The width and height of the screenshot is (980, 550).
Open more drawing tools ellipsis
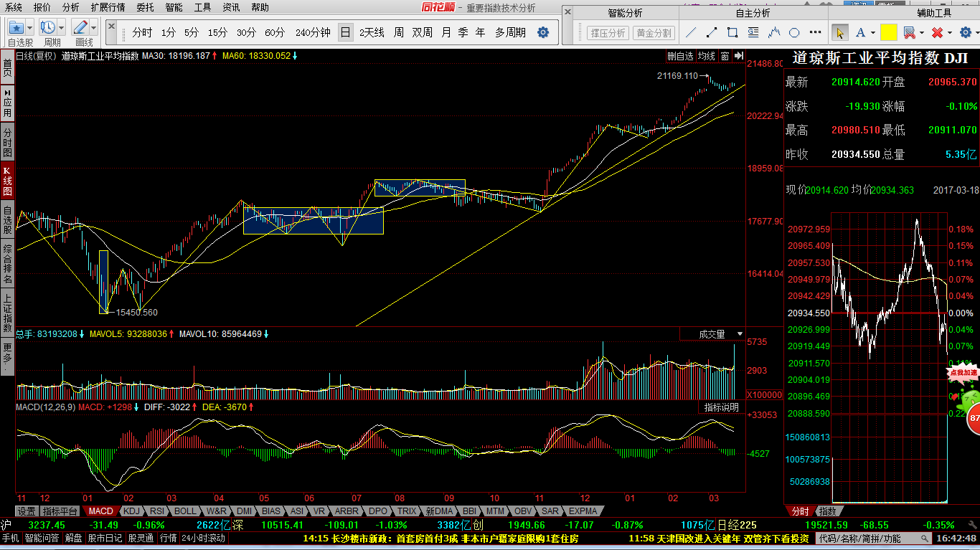(815, 32)
